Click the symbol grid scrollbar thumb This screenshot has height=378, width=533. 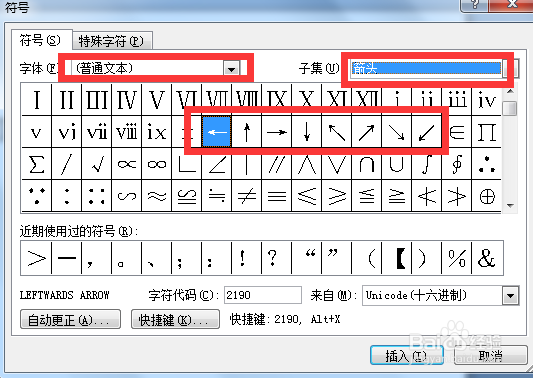click(510, 108)
